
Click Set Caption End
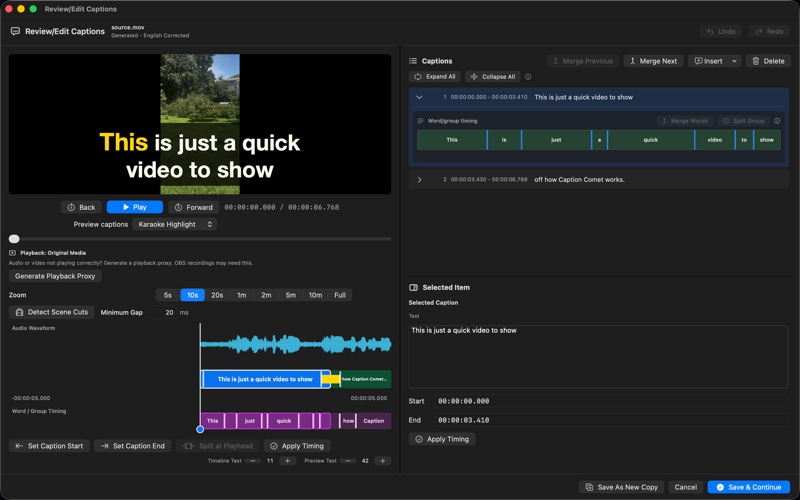click(x=133, y=446)
